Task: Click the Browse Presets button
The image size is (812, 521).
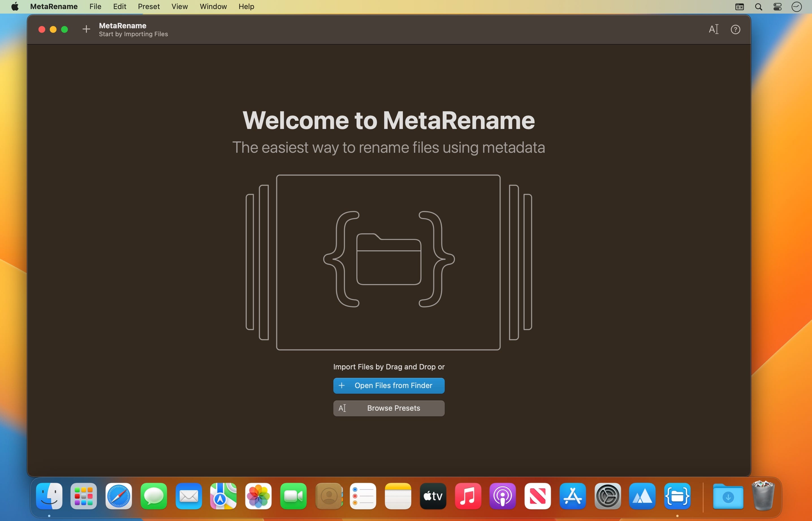Action: click(x=388, y=408)
